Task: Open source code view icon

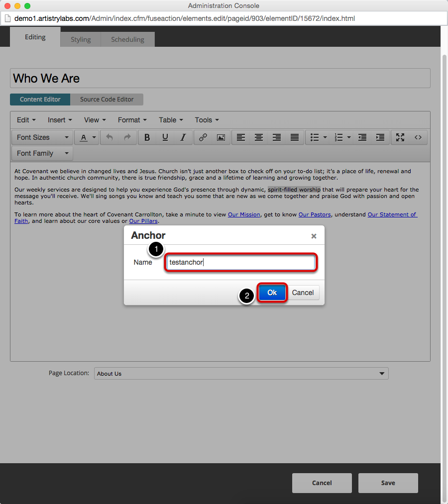Action: [418, 137]
